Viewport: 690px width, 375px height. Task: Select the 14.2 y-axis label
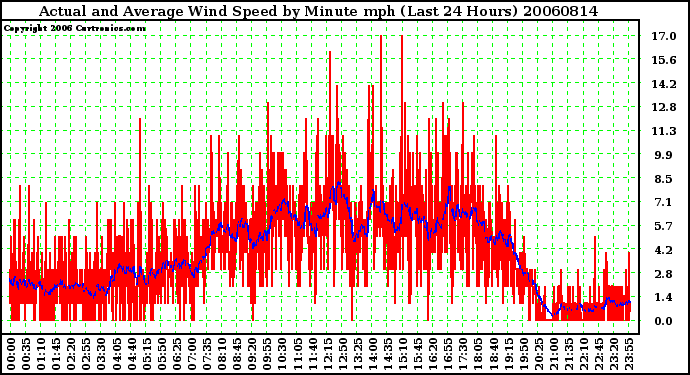664,84
